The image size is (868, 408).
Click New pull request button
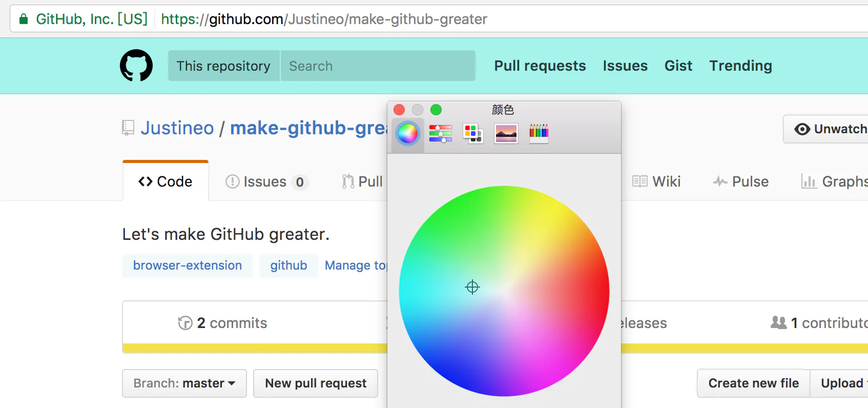click(x=316, y=383)
